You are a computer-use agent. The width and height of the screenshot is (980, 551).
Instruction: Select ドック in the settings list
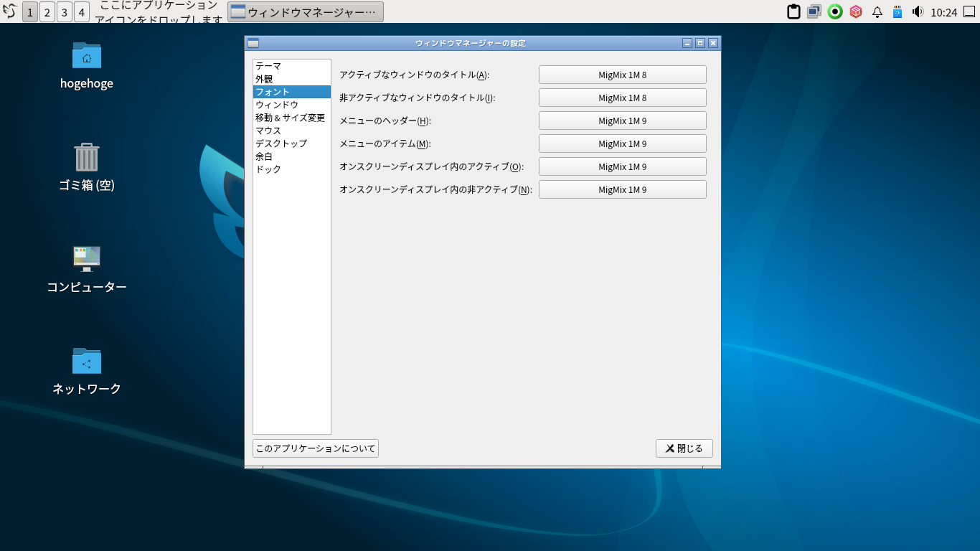click(x=292, y=169)
